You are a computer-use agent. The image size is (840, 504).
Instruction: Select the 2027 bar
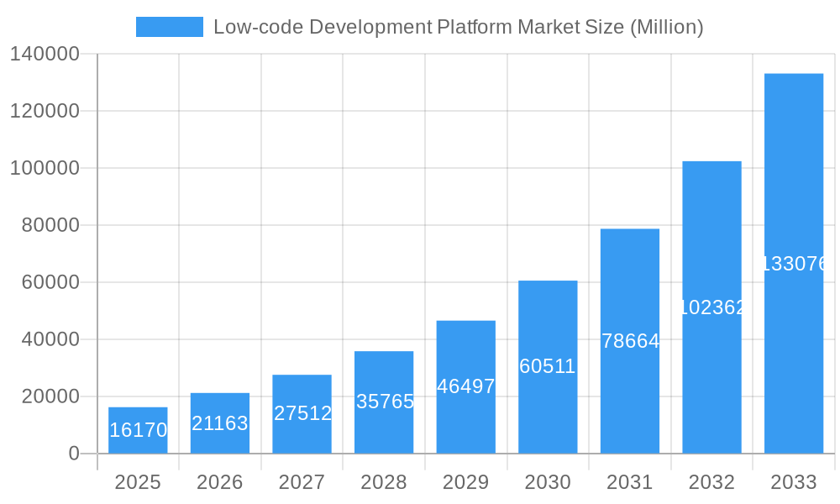[302, 412]
